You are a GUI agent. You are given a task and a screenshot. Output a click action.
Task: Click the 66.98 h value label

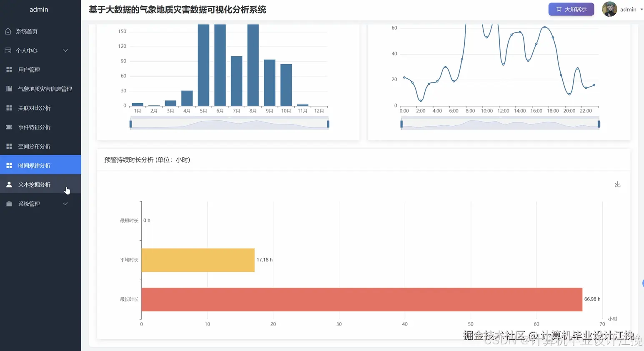[x=592, y=299]
